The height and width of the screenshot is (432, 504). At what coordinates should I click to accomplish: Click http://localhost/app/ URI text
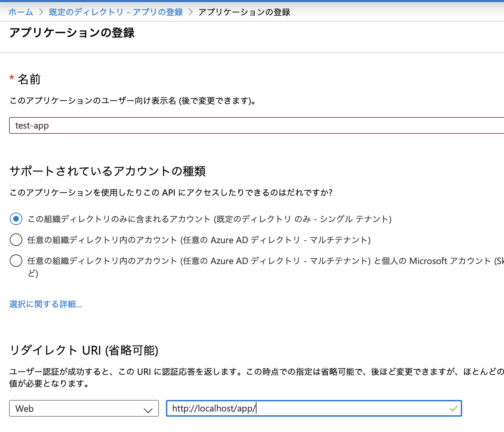point(213,408)
